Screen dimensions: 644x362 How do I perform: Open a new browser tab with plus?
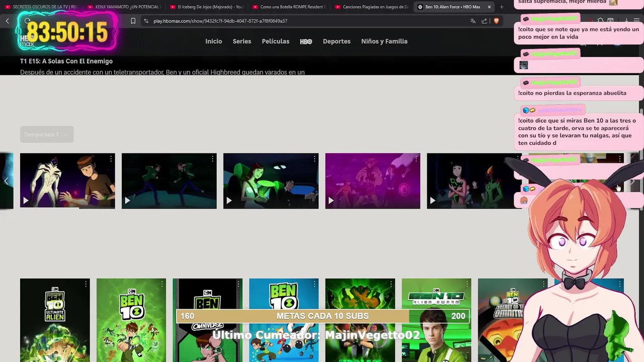pos(502,7)
